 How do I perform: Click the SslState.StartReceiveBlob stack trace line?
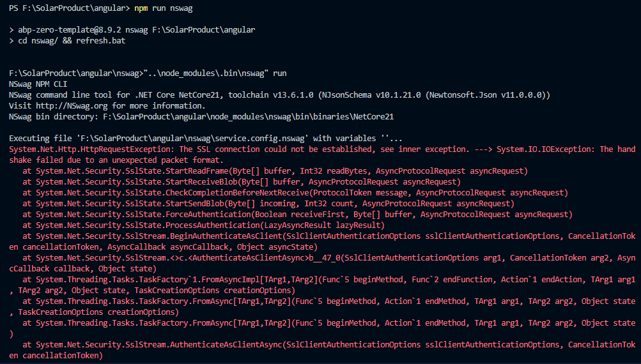(x=242, y=182)
